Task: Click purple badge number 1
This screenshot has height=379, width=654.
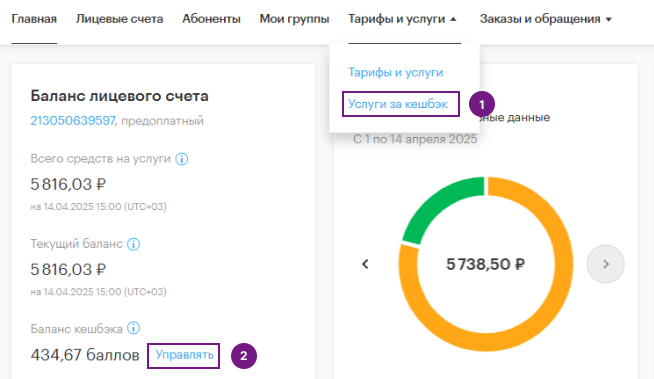Action: [x=482, y=104]
